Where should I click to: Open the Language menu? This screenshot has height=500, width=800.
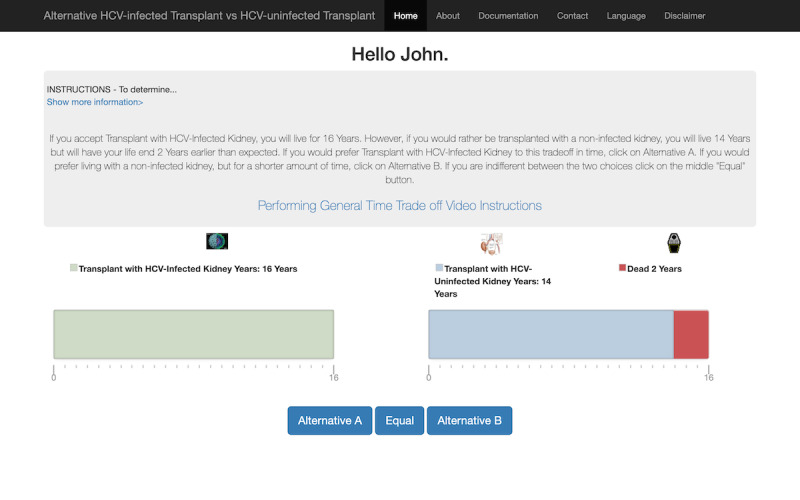tap(626, 16)
